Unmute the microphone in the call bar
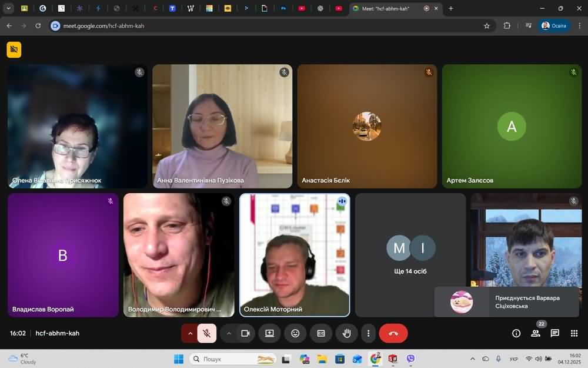 point(207,333)
